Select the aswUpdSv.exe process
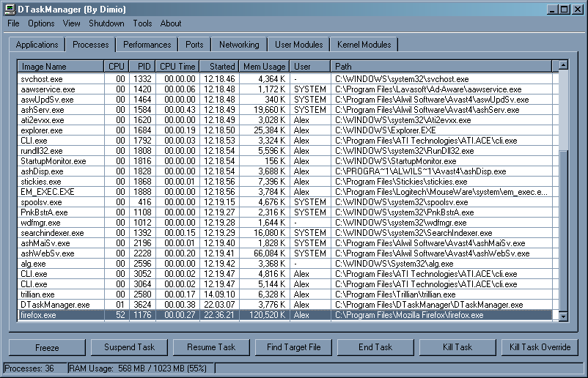 click(285, 100)
